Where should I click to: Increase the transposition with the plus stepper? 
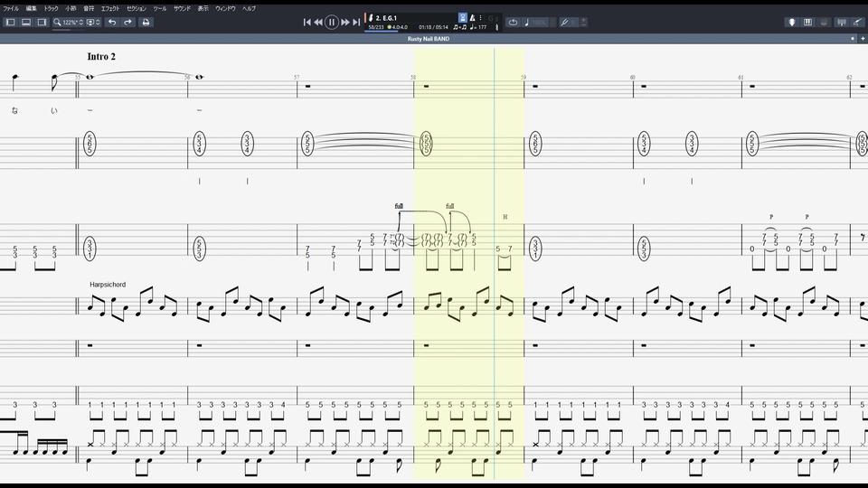point(583,20)
